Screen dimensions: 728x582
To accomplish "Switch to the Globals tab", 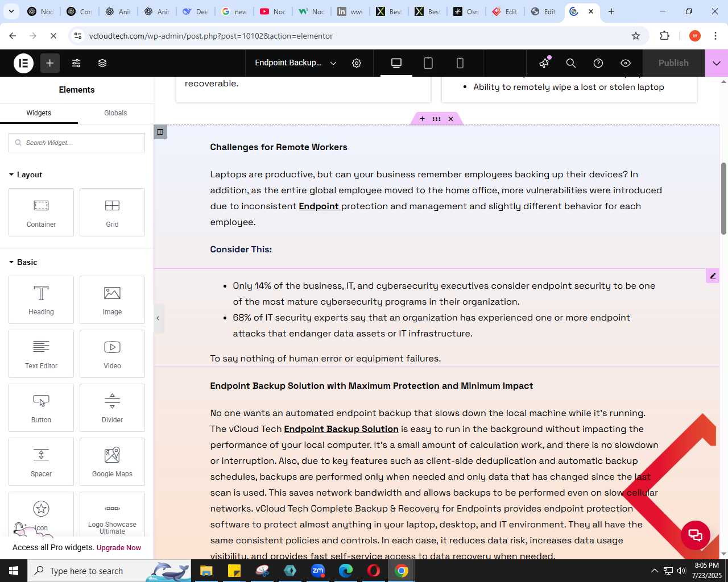I will coord(115,113).
